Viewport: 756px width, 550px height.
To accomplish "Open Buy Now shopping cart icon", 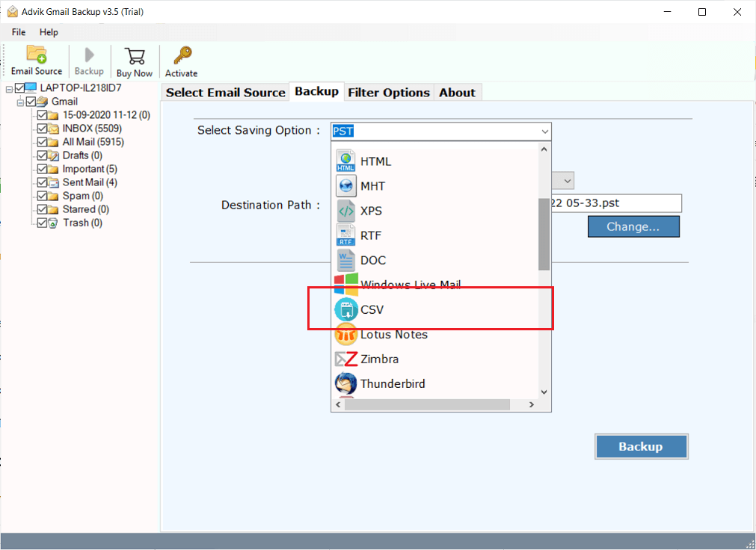I will coord(135,56).
